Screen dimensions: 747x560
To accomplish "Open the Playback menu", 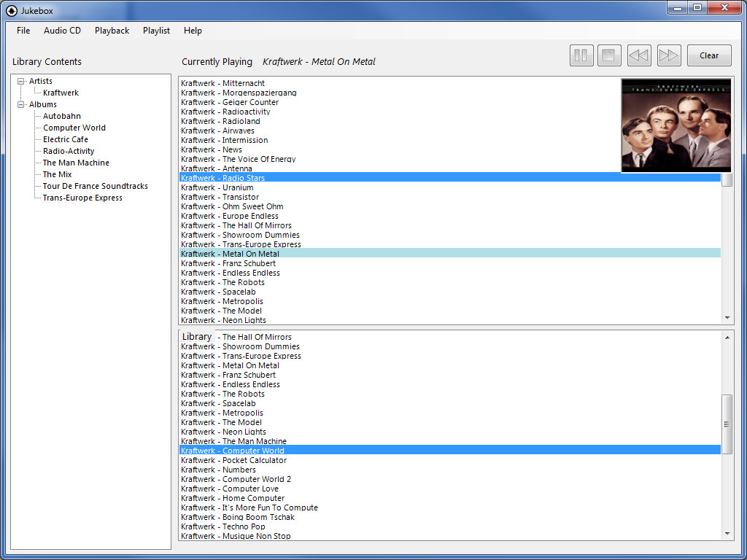I will click(112, 31).
